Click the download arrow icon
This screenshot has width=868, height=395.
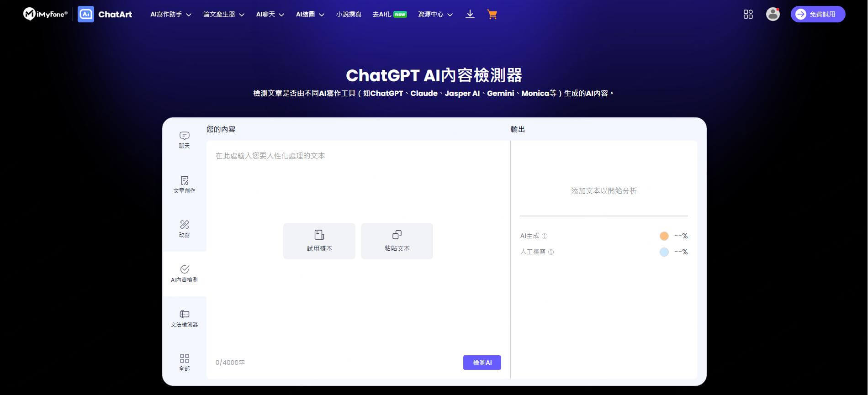(470, 14)
